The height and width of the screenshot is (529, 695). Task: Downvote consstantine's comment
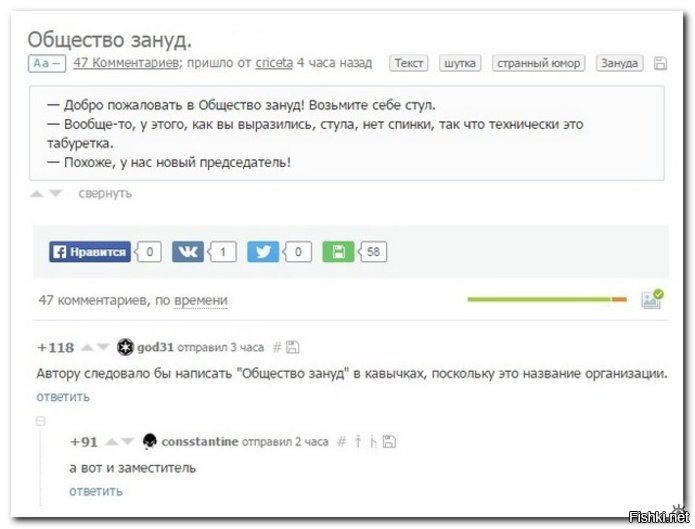tap(127, 441)
